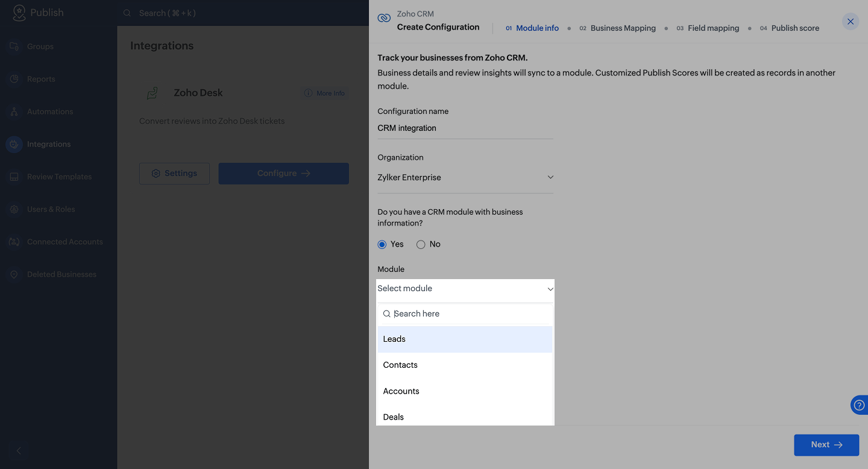Click the Publish logo icon
The height and width of the screenshot is (469, 868).
19,13
